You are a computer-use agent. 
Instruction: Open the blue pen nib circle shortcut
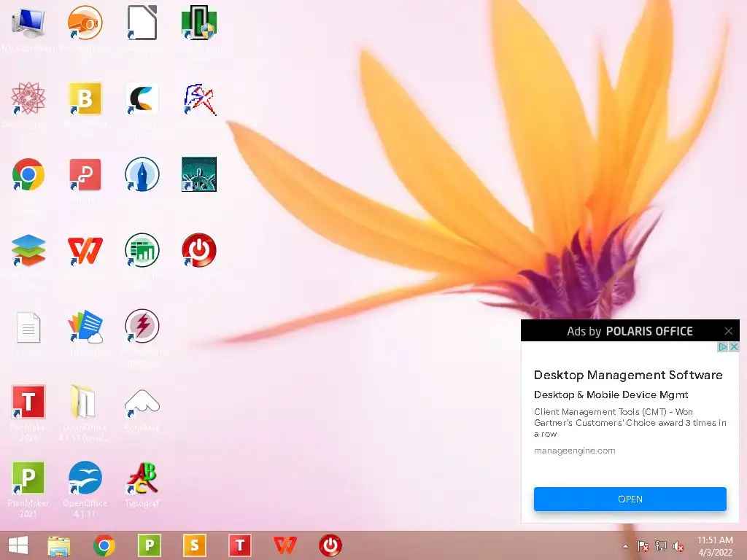coord(142,174)
